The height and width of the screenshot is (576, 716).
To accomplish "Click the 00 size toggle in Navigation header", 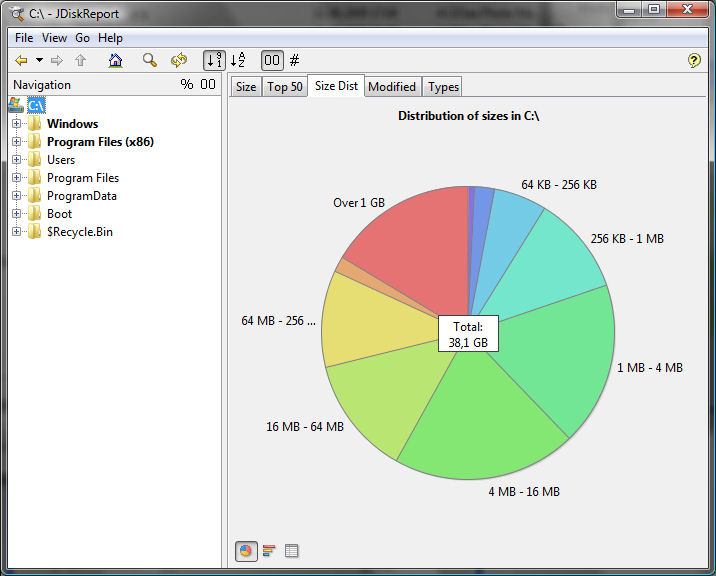I will pyautogui.click(x=208, y=85).
